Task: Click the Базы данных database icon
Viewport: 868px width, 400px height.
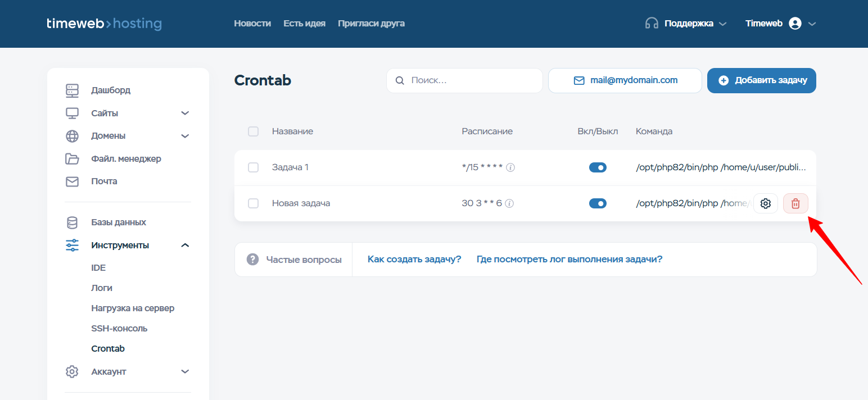Action: 72,222
